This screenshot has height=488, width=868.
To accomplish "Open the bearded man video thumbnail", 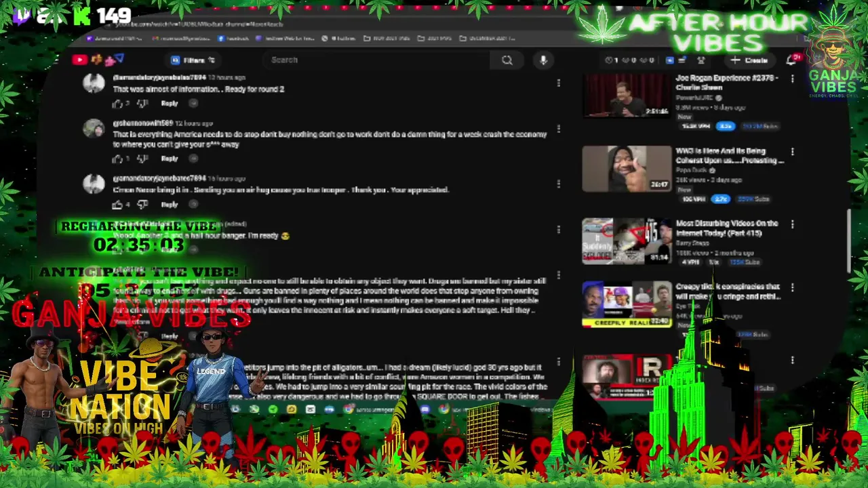I will tap(627, 376).
